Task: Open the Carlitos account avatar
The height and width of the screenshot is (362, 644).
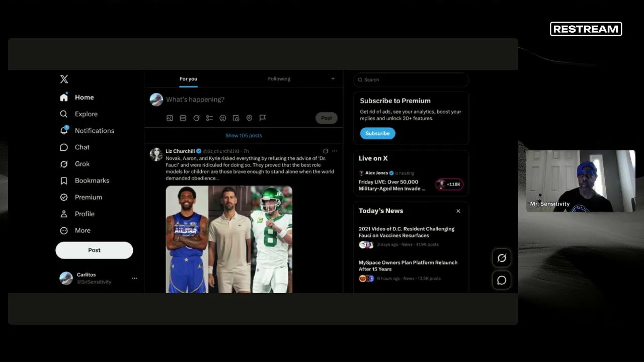Action: pyautogui.click(x=66, y=278)
